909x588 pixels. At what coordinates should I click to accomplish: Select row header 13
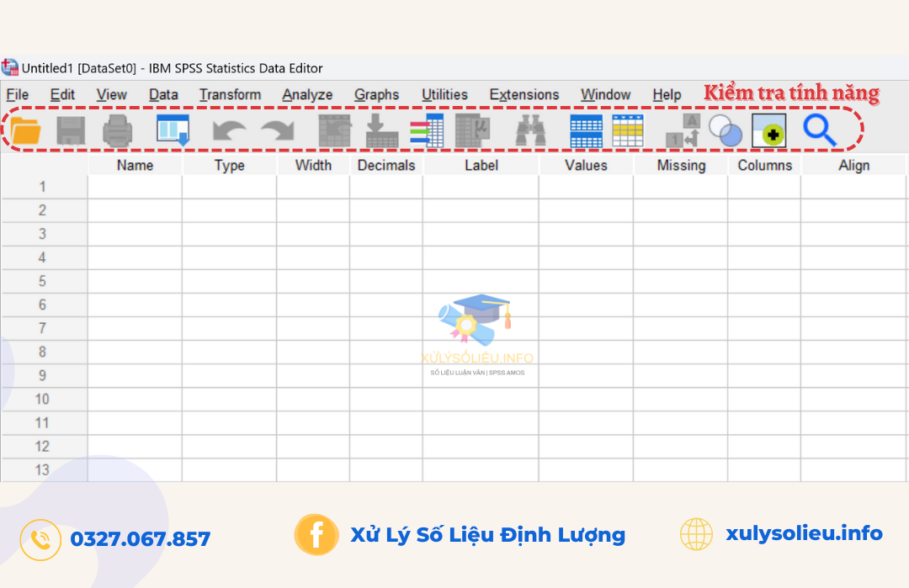click(x=44, y=470)
